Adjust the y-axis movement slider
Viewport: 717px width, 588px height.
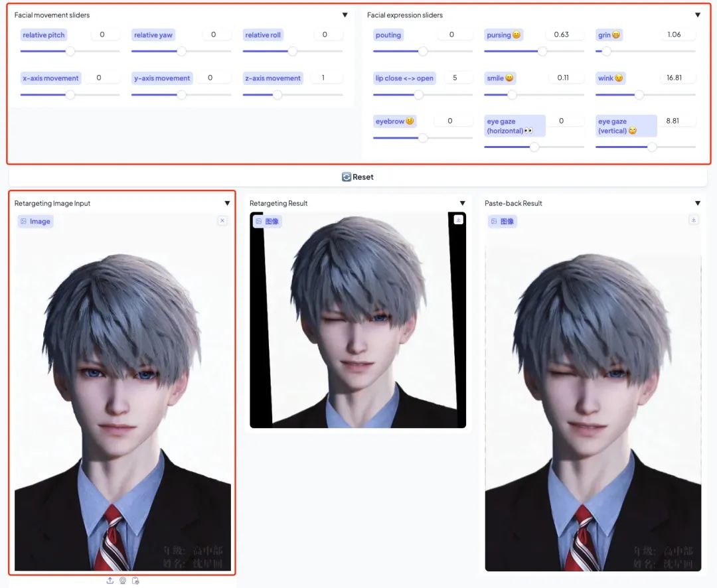point(181,95)
